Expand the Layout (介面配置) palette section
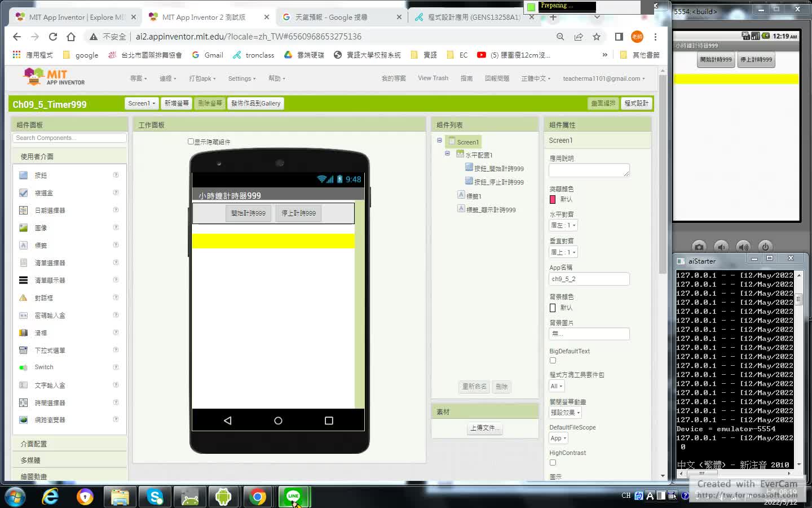Screen dimensions: 812x508 pos(70,444)
